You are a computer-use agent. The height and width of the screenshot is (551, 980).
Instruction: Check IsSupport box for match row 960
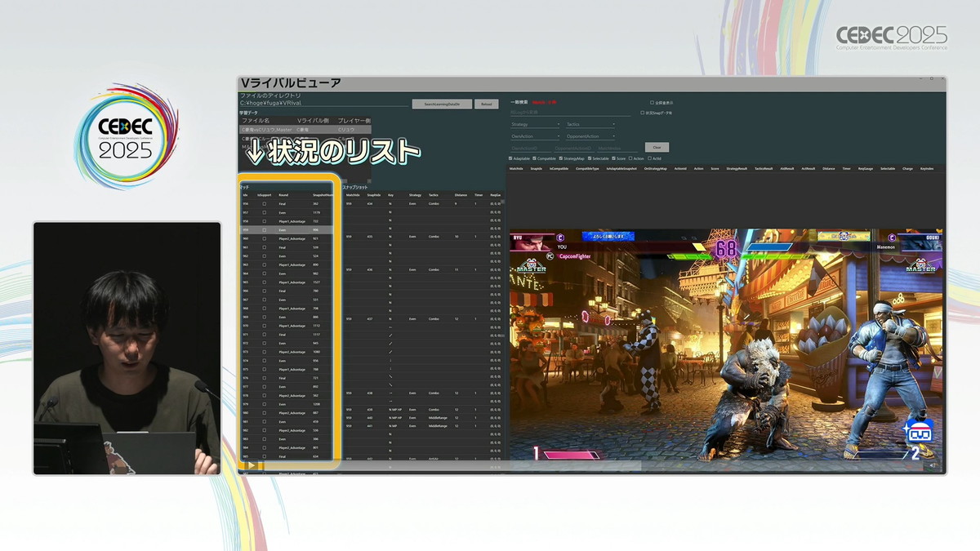[264, 238]
